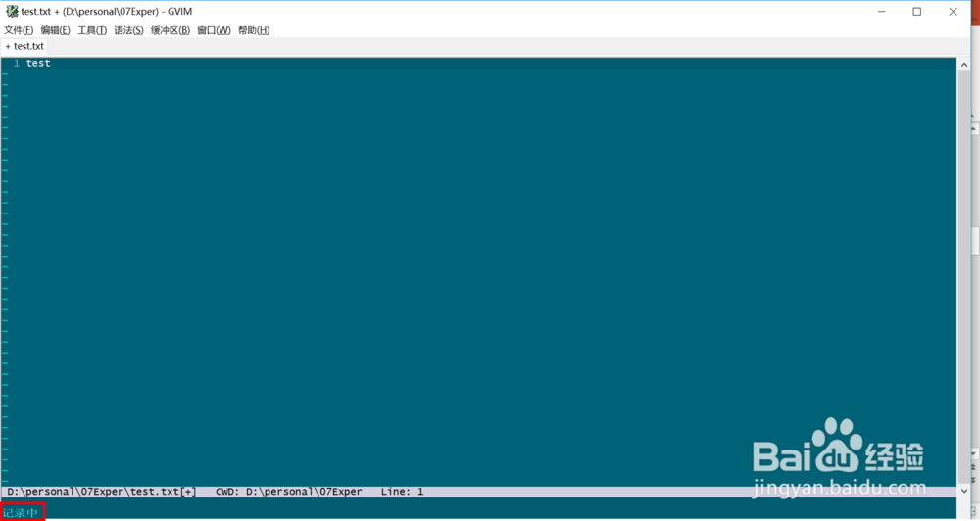Open the 编辑(E) menu
Viewport: 980px width, 521px height.
(x=55, y=30)
